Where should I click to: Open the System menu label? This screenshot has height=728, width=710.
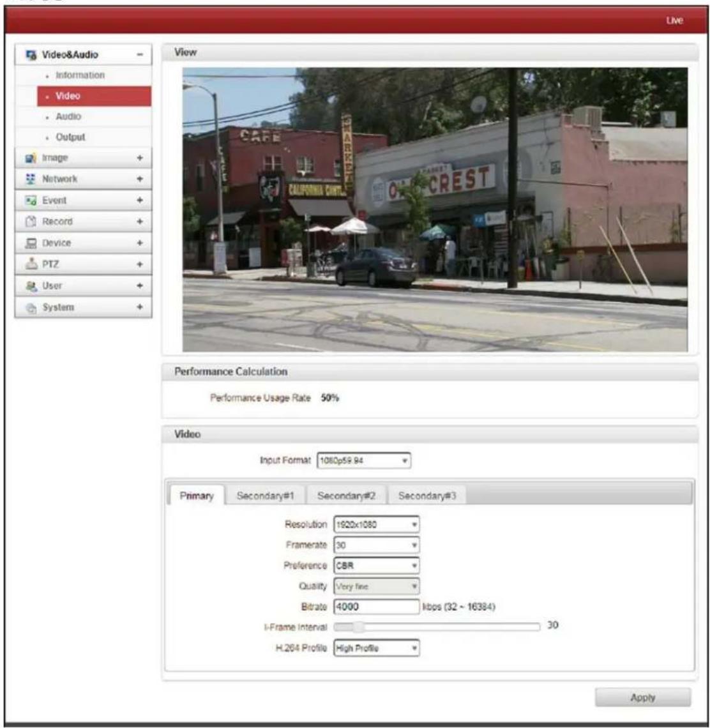(59, 307)
